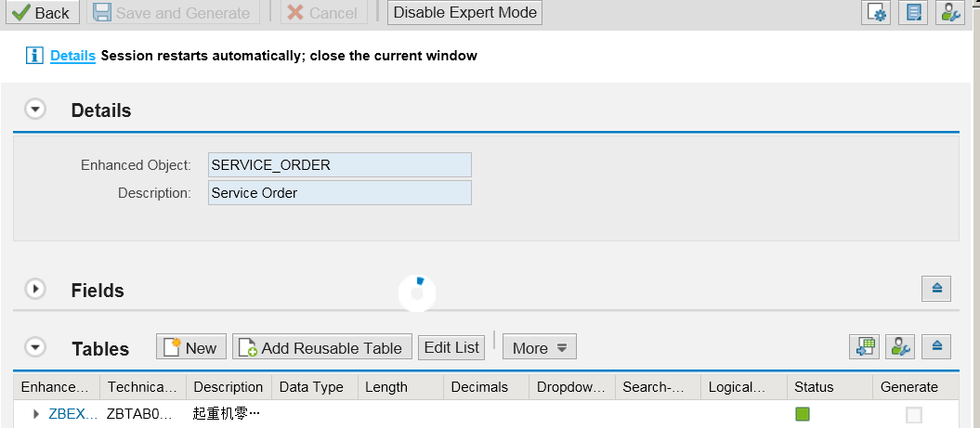Click the export table icon in Tables header
The image size is (980, 428).
pos(864,347)
